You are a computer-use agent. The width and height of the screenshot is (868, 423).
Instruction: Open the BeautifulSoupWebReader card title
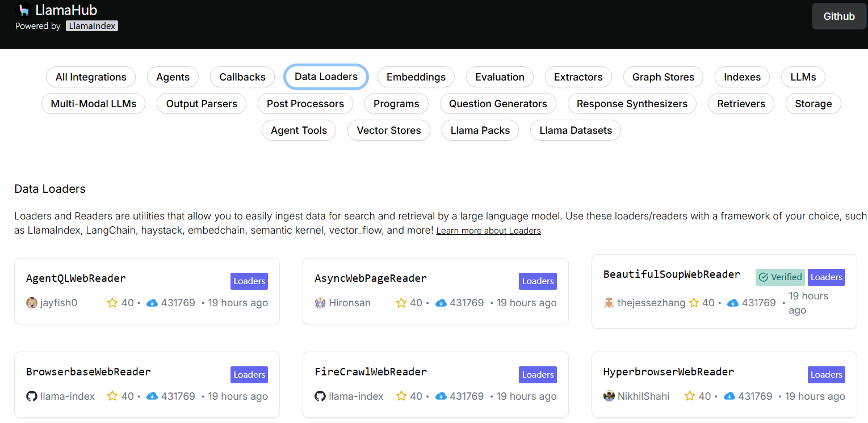(672, 274)
